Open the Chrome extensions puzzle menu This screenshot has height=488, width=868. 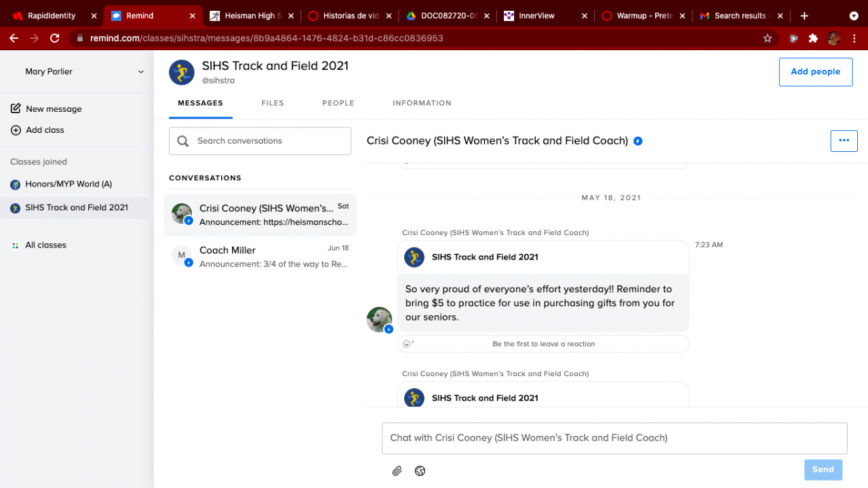tap(813, 39)
